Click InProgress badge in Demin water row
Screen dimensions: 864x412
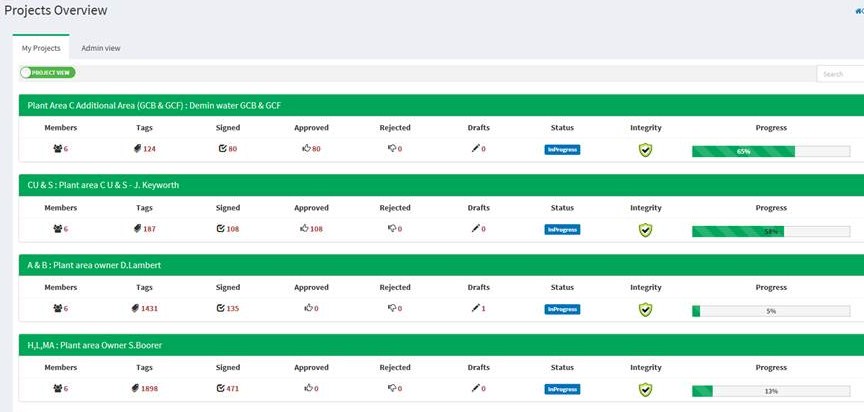click(562, 150)
